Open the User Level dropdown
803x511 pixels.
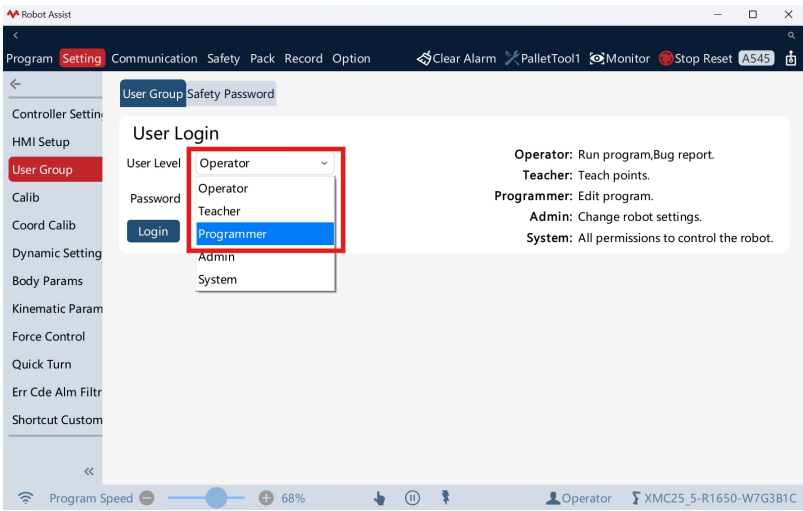click(x=265, y=163)
